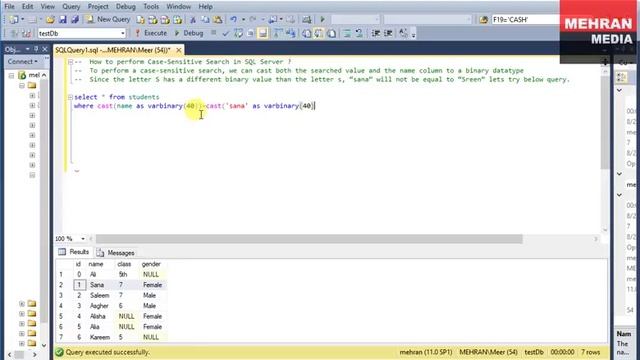Image resolution: width=640 pixels, height=360 pixels.
Task: Open the Query Options icon
Action: pos(251,33)
